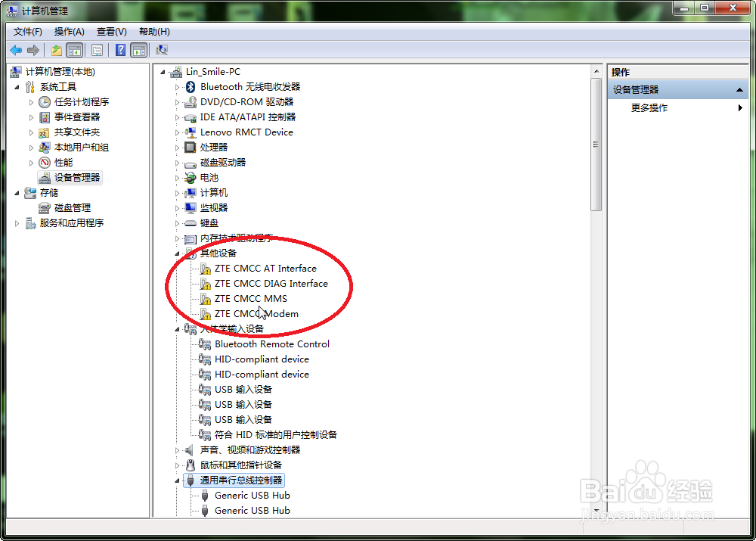Screen dimensions: 756x541
Task: Click the device list scroll up arrow
Action: (x=596, y=71)
